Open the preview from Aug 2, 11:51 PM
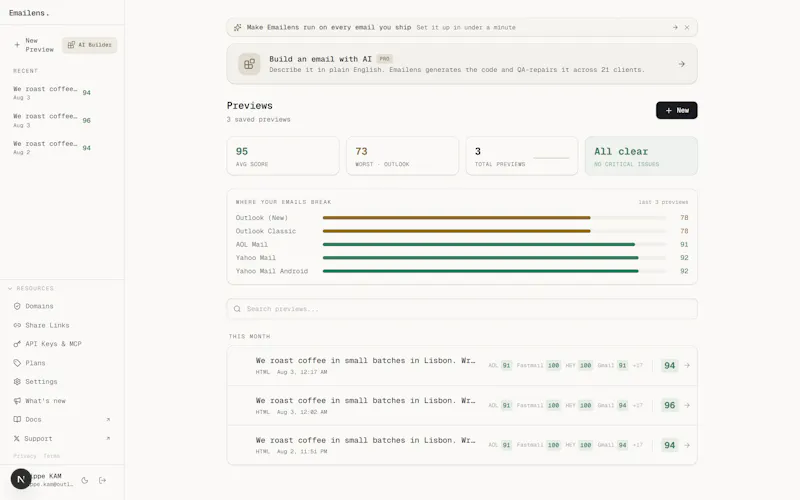This screenshot has height=500, width=800. pos(462,445)
